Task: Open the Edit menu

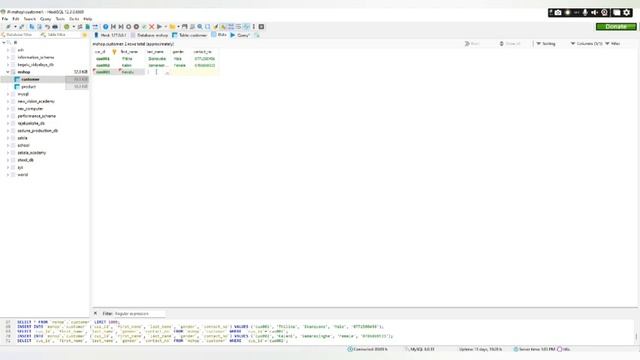Action: [16, 19]
